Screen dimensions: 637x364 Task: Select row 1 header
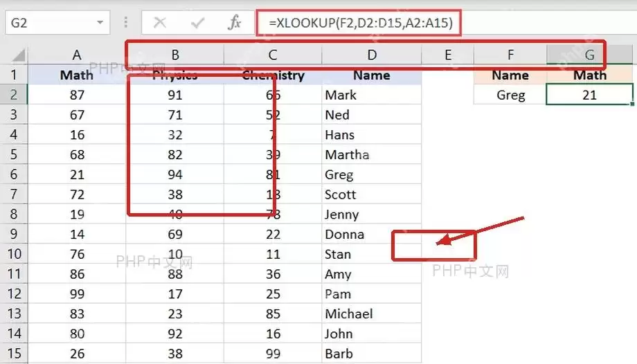(x=14, y=75)
